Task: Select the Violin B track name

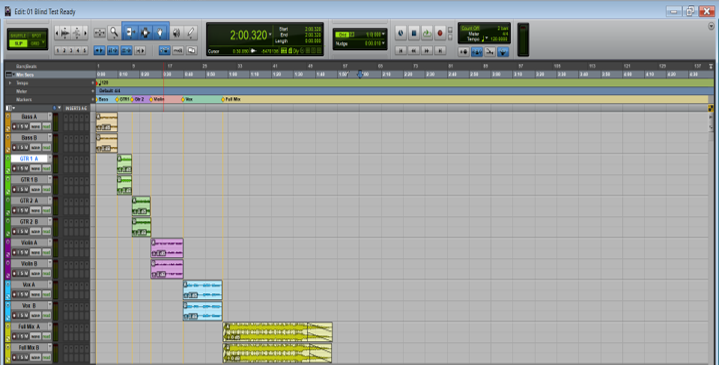Action: (29, 264)
